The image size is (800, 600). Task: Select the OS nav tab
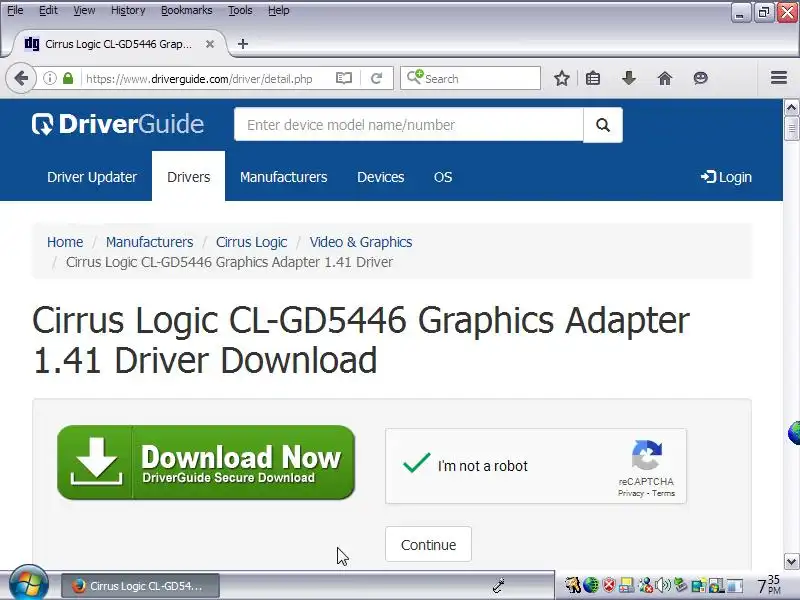pyautogui.click(x=443, y=177)
